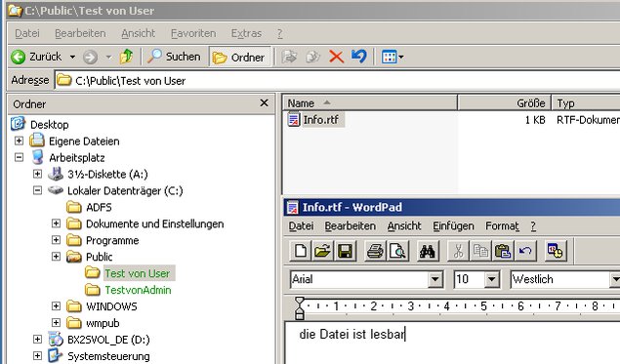Image resolution: width=620 pixels, height=364 pixels.
Task: Select the ADFS folder
Action: tap(99, 207)
